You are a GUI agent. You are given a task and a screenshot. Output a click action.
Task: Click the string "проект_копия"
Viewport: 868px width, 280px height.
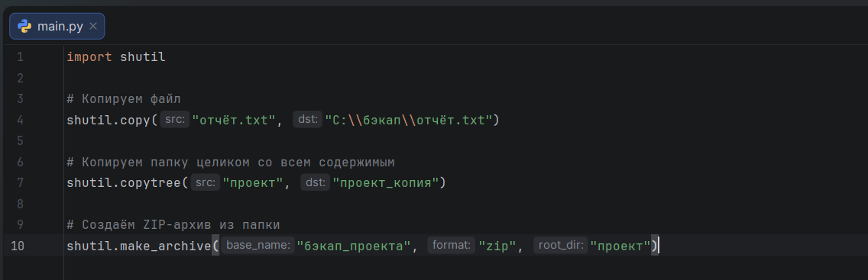pyautogui.click(x=385, y=183)
